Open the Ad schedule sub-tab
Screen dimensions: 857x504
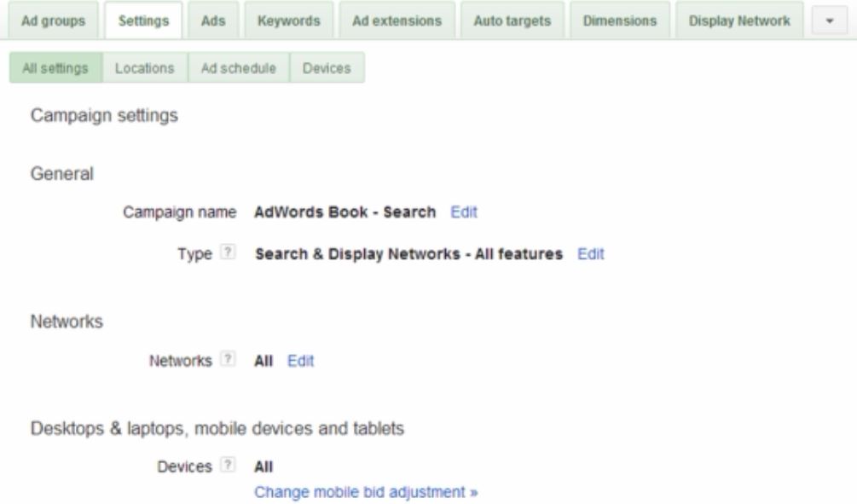point(239,68)
